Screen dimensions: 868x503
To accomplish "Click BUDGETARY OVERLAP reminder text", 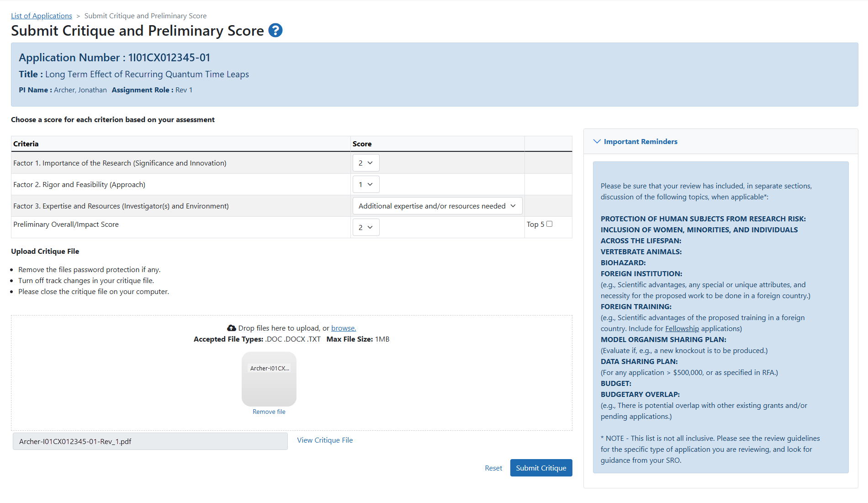I will tap(640, 394).
